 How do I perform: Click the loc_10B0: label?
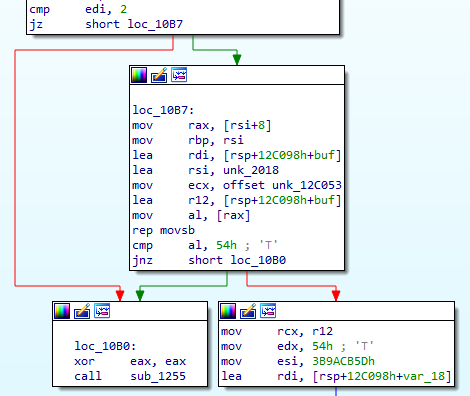click(x=105, y=346)
